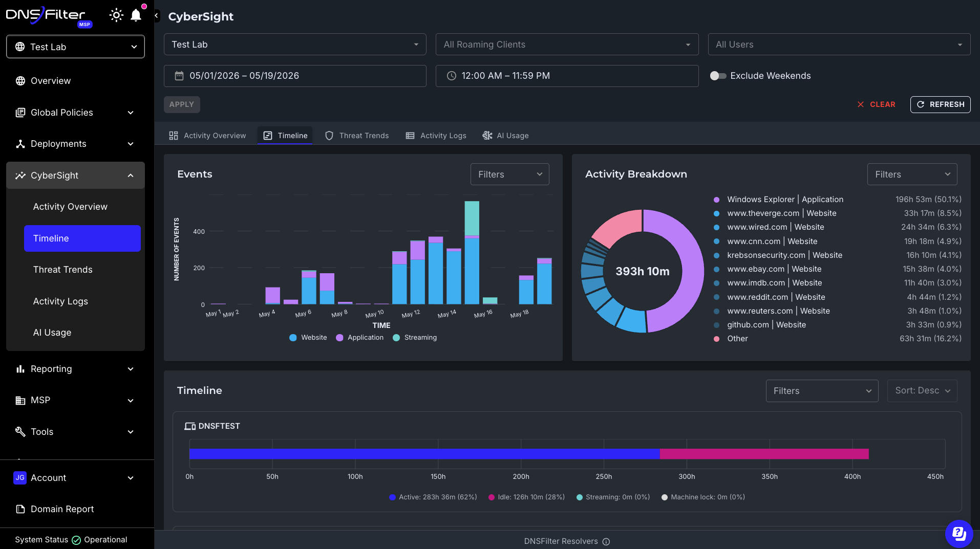980x549 pixels.
Task: Open the help chat widget
Action: [958, 534]
